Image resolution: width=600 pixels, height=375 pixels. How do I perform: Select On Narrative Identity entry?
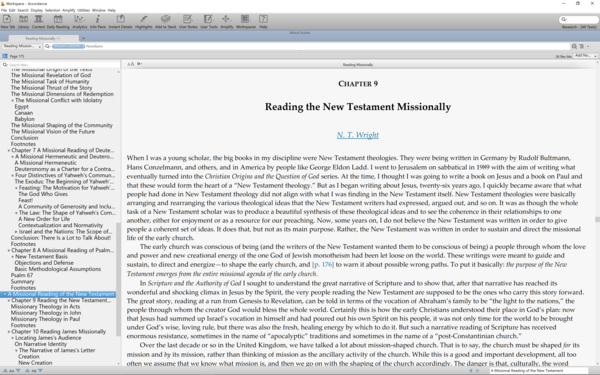tap(41, 344)
